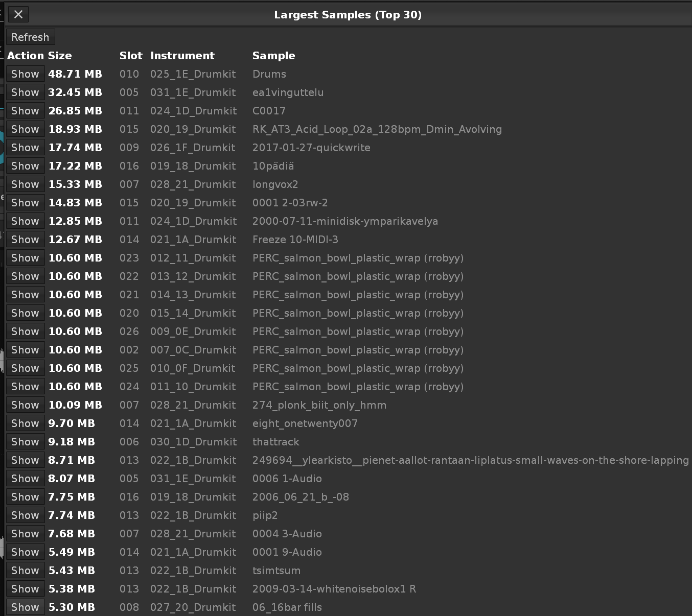
Task: Show the 8.71 MB ylearkisto waves sample
Action: 25,460
